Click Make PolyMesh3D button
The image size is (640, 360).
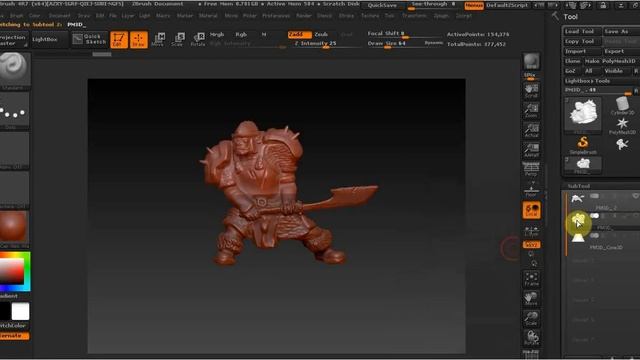[611, 61]
